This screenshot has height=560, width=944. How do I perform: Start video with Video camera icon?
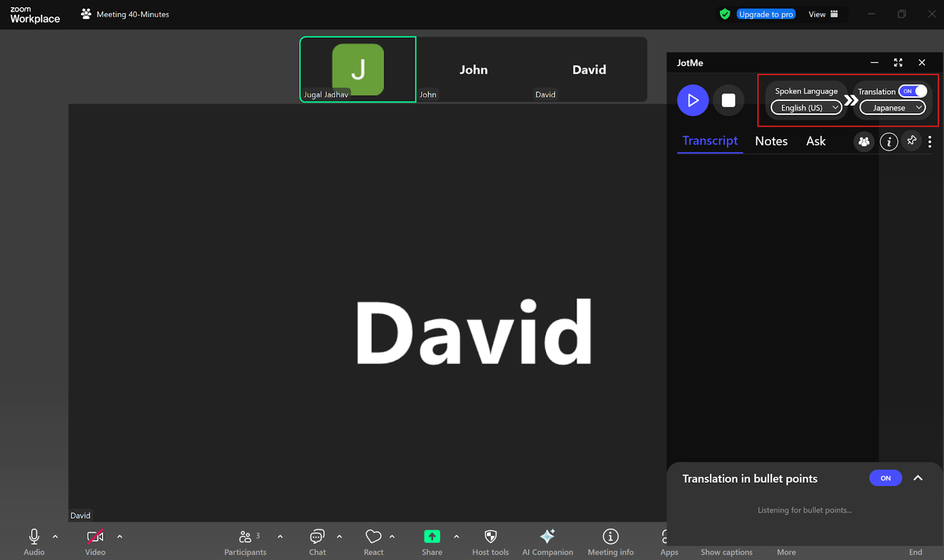[95, 536]
